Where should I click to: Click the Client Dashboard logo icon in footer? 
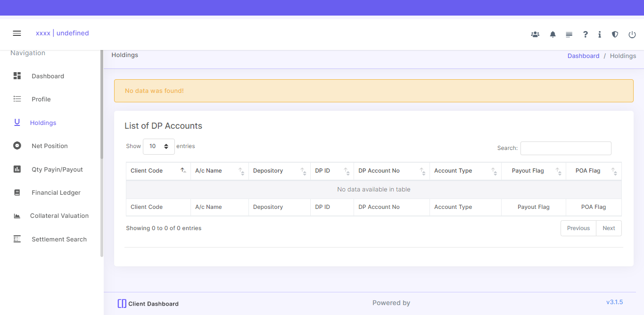pos(122,304)
